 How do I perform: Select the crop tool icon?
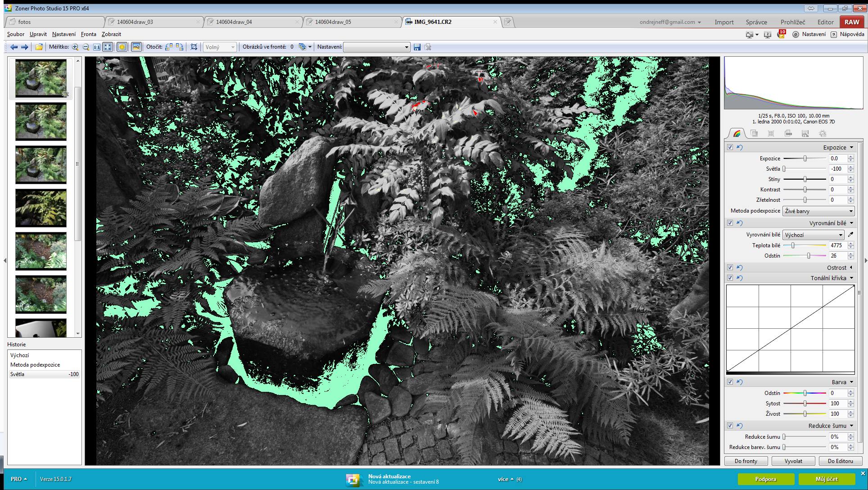click(194, 47)
